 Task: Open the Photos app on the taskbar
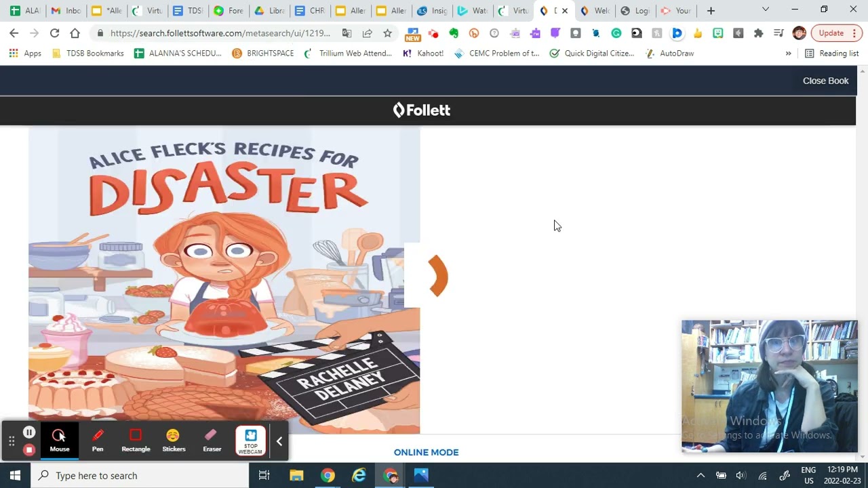pyautogui.click(x=421, y=475)
